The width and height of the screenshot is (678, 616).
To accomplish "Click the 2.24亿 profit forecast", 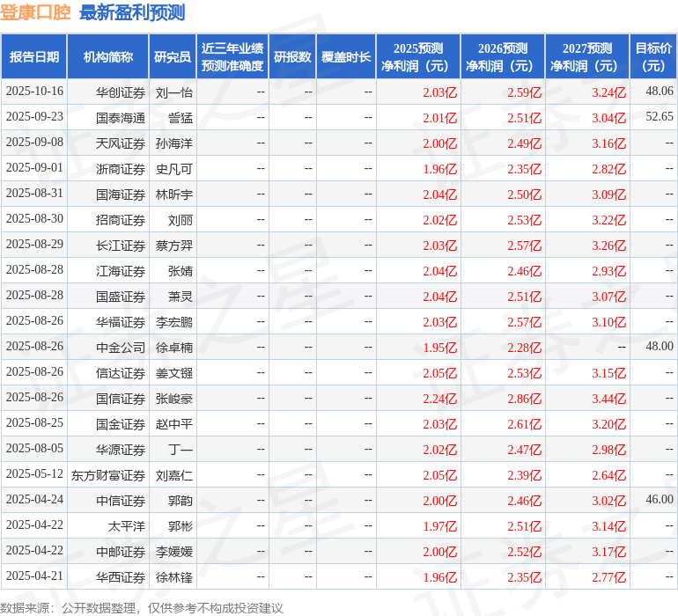I will pos(439,399).
